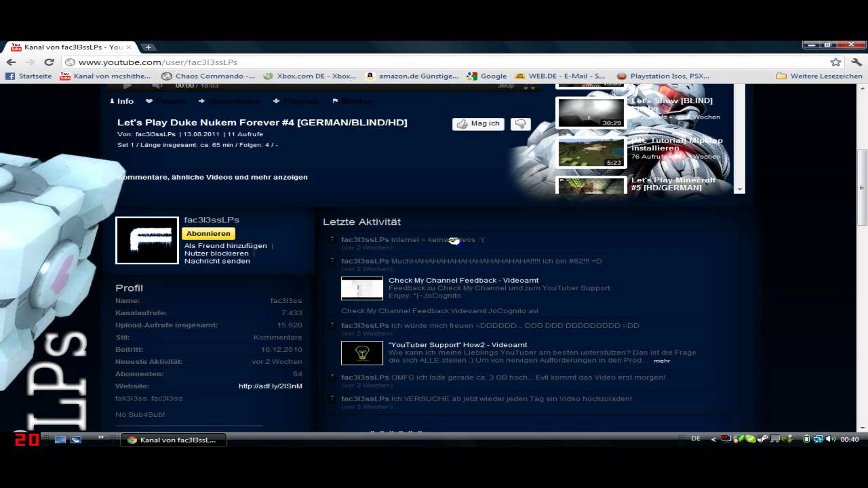Open the Startseite Facebook bookmark
This screenshot has width=868, height=488.
tap(29, 76)
